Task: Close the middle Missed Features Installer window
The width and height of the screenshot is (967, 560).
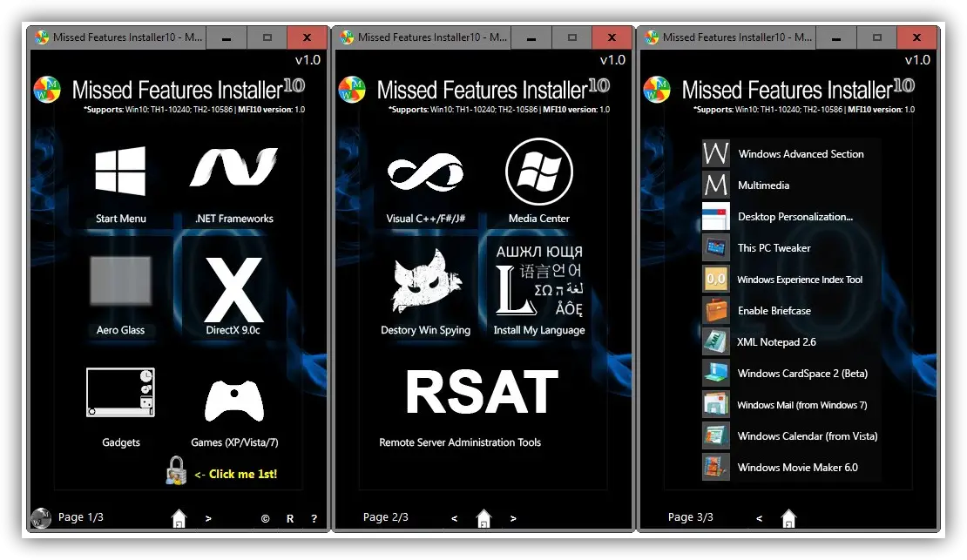Action: pos(612,37)
